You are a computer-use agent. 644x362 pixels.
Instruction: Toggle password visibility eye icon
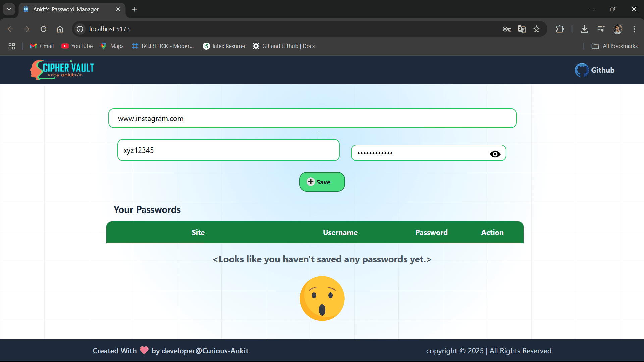click(x=495, y=154)
